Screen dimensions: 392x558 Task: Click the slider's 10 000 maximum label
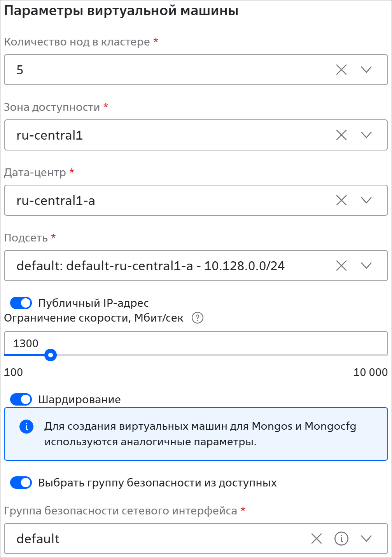click(370, 372)
